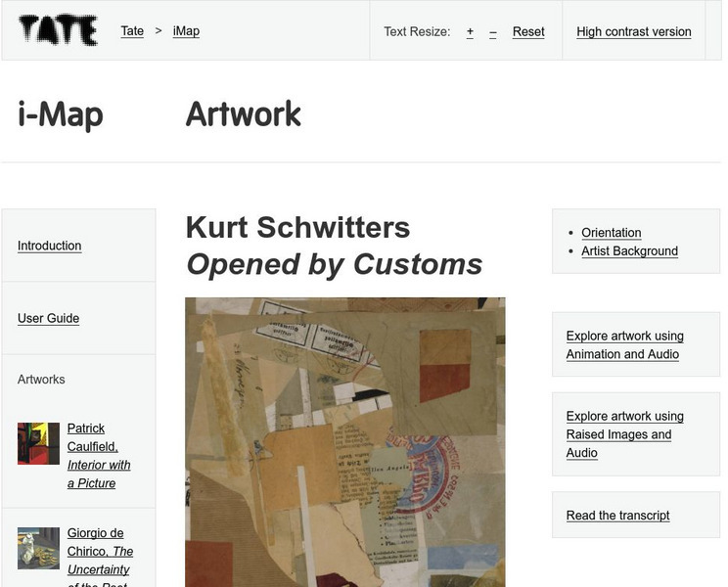Open Giorgio de Chirico Uncertainty link
This screenshot has height=587, width=728.
point(100,551)
